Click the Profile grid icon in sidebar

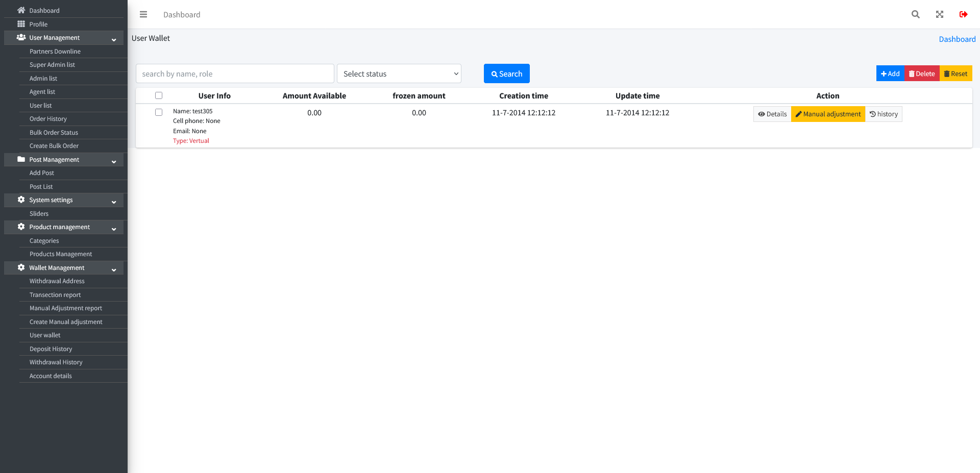(x=21, y=24)
